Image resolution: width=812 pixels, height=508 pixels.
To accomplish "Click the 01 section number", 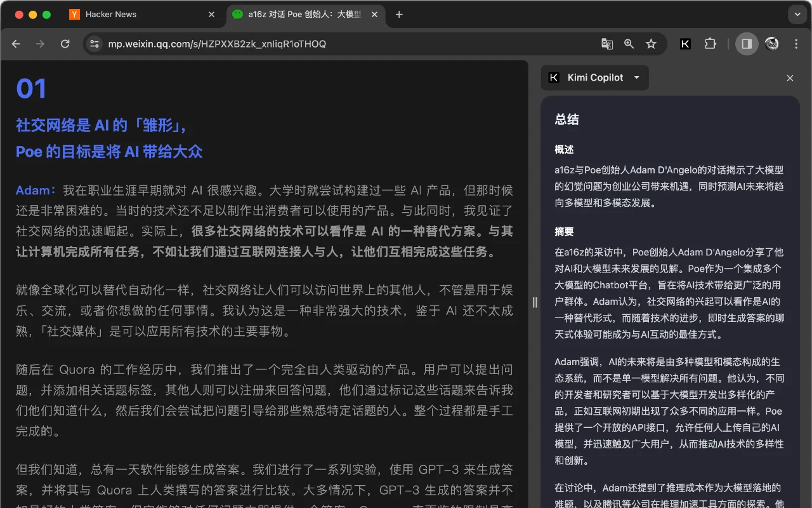I will coord(31,89).
